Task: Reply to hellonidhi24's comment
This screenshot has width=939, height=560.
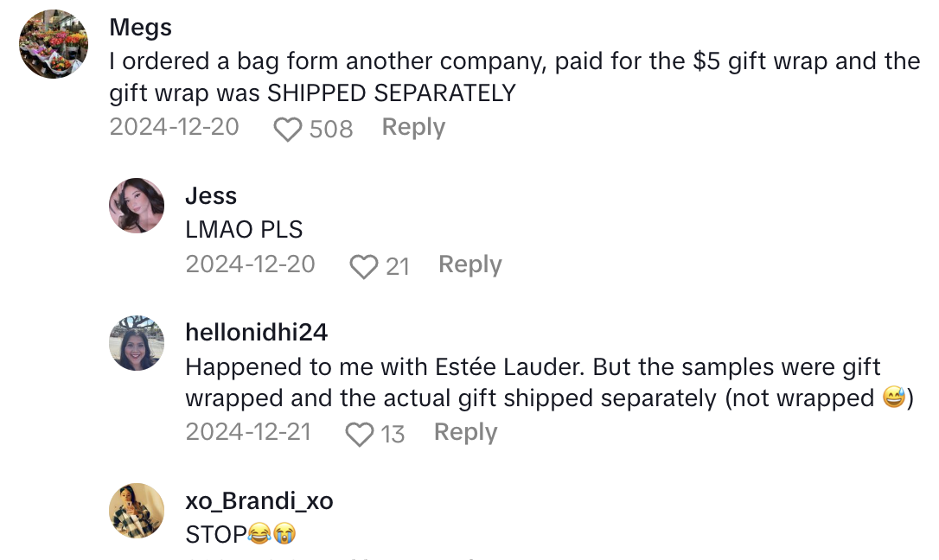Action: coord(465,432)
